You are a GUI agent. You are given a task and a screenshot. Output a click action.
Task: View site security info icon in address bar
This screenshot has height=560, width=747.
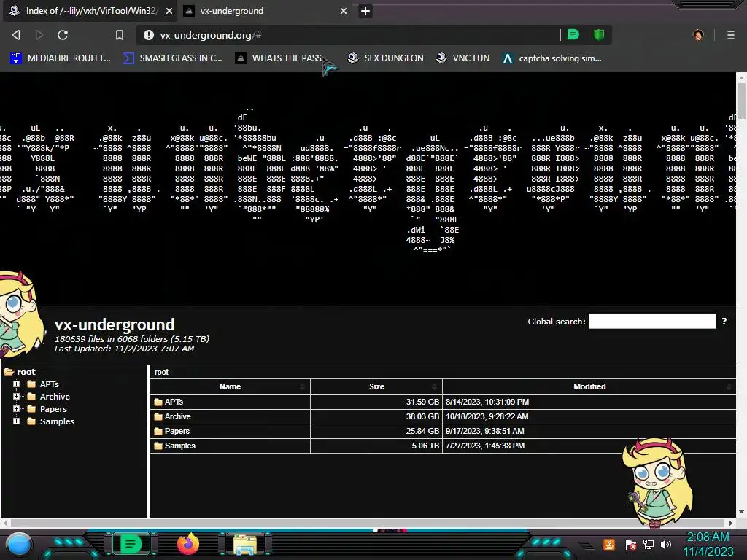[x=149, y=35]
